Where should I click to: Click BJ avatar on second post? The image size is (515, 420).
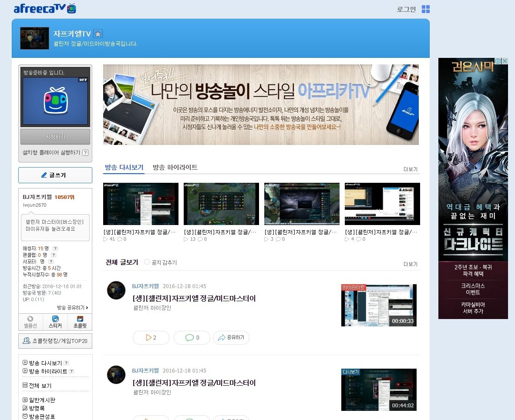(x=116, y=375)
